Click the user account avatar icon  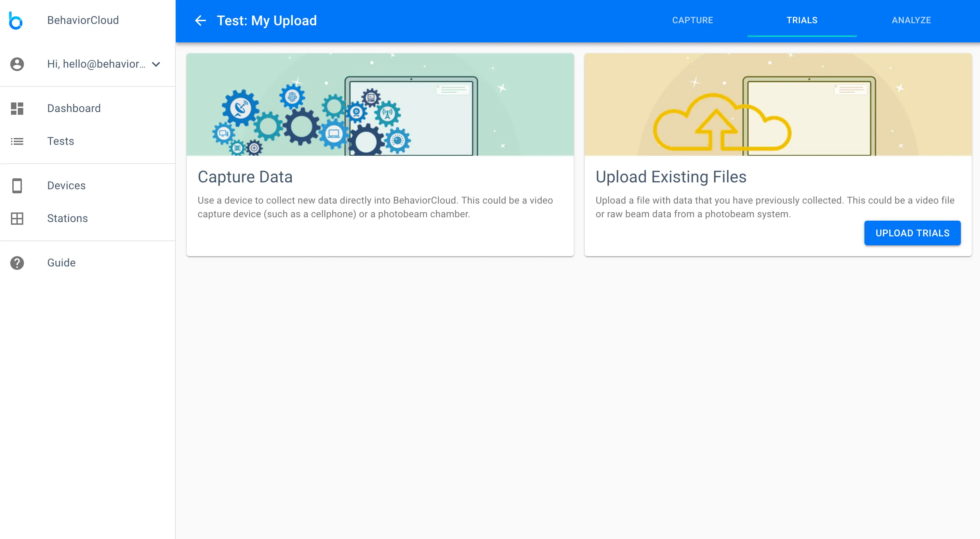(17, 64)
